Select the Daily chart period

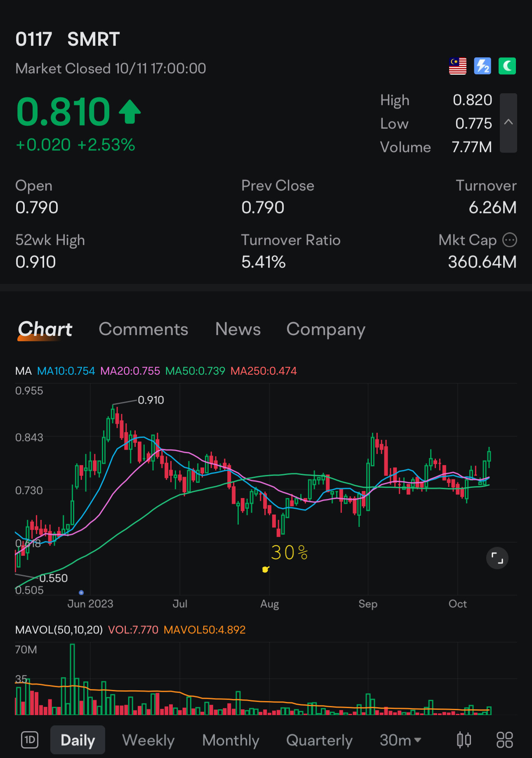[78, 740]
